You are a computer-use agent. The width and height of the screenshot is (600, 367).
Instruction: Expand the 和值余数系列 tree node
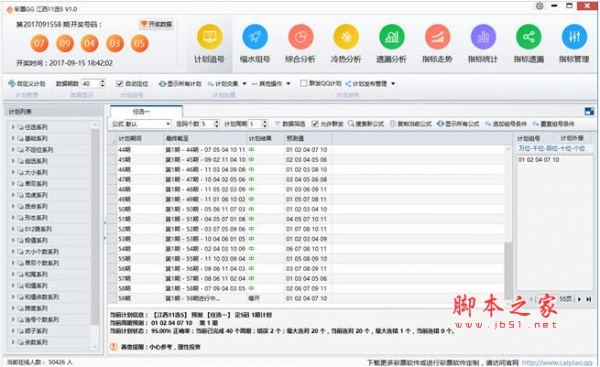[x=13, y=297]
